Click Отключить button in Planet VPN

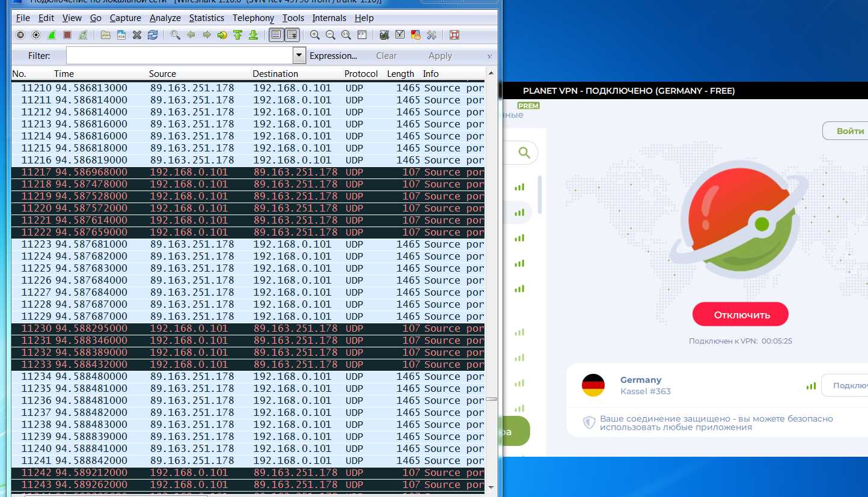[x=741, y=314]
